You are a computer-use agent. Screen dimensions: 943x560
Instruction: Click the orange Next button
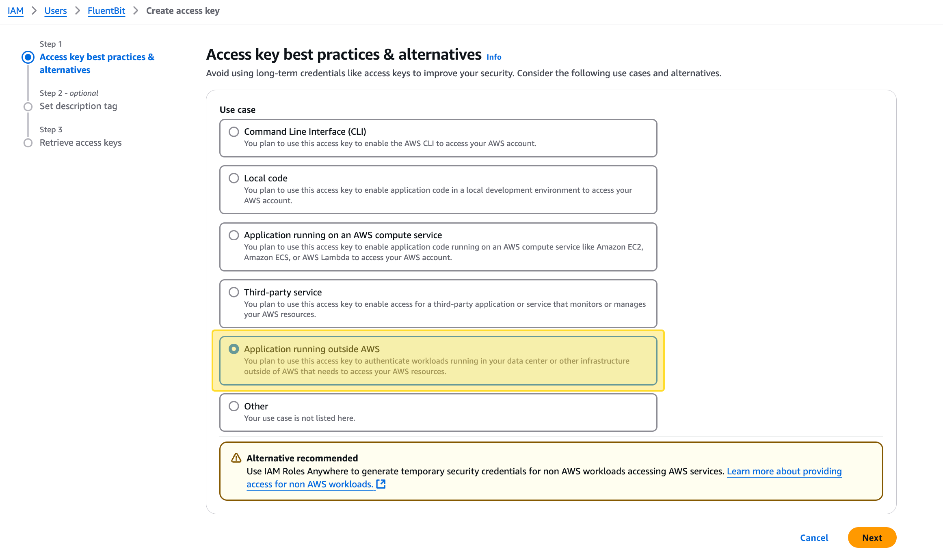click(x=872, y=538)
